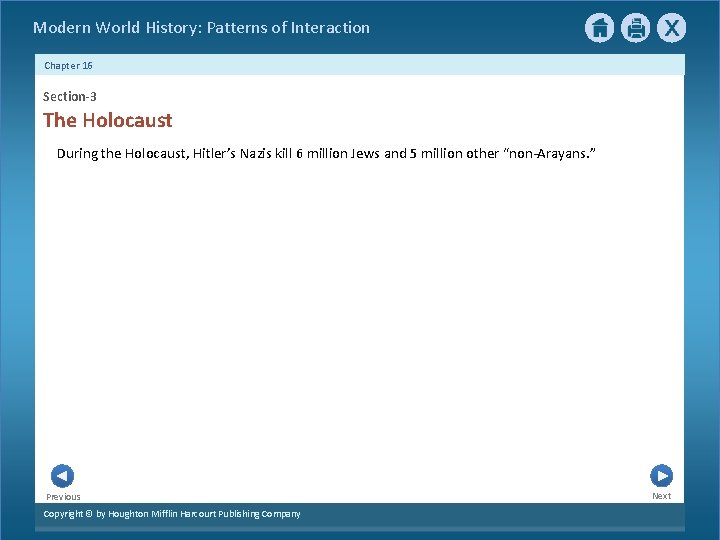This screenshot has width=720, height=540.
Task: Click 'Modern World History: Patterns of Interaction' title
Action: [202, 28]
